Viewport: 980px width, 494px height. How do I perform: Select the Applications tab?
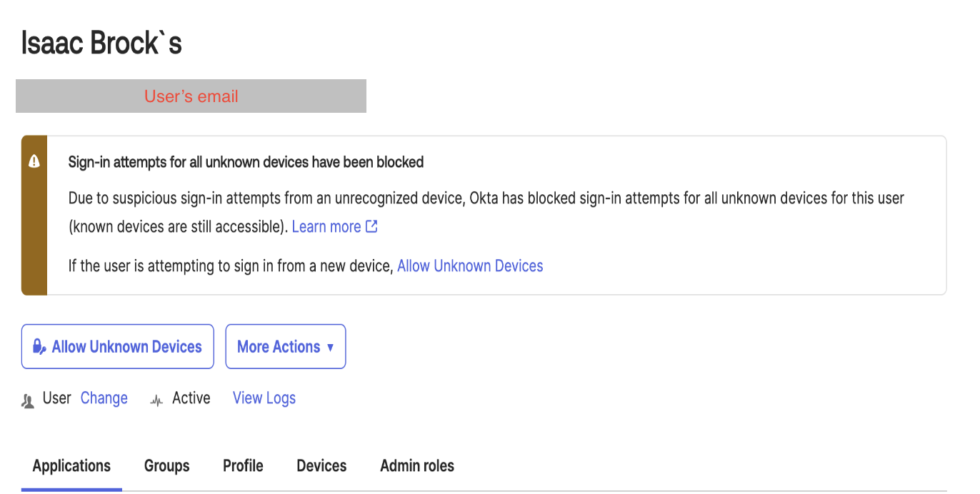coord(71,466)
